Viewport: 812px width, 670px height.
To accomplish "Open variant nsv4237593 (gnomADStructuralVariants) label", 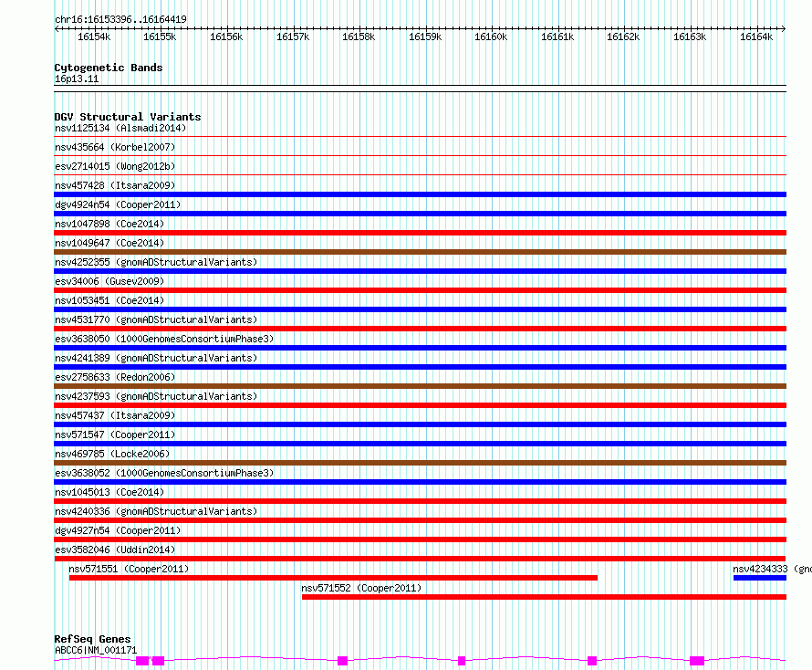I will tap(156, 396).
